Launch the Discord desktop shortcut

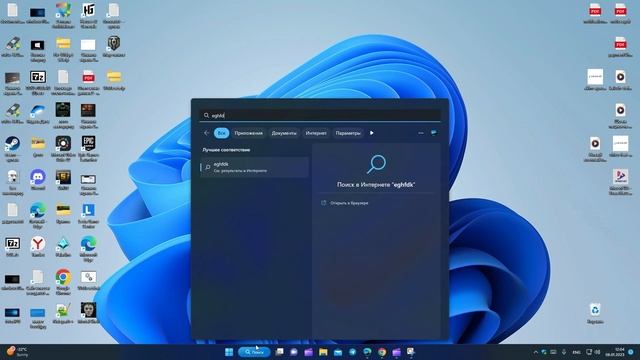point(38,178)
